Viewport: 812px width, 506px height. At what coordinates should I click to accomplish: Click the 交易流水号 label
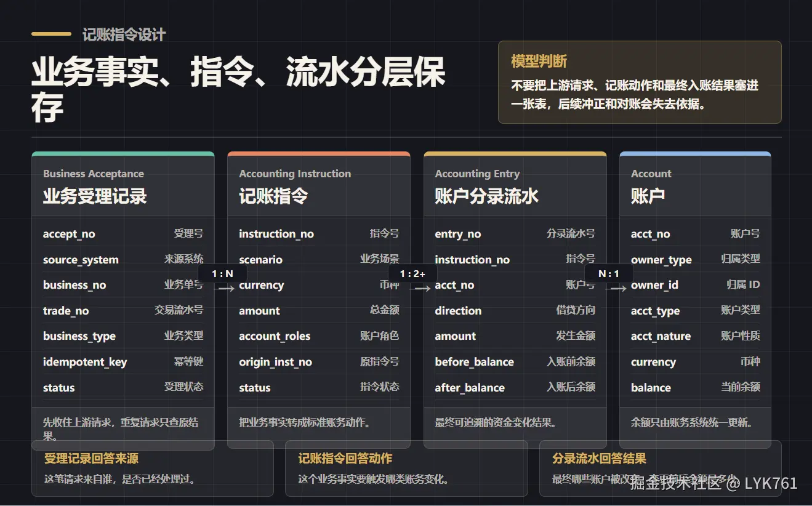click(x=179, y=310)
